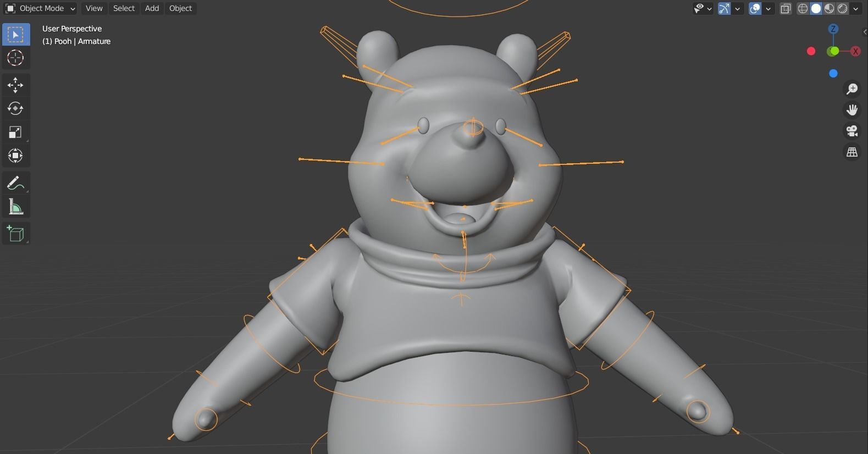Open the gizmos options dropdown arrow
The width and height of the screenshot is (868, 454).
tap(738, 8)
